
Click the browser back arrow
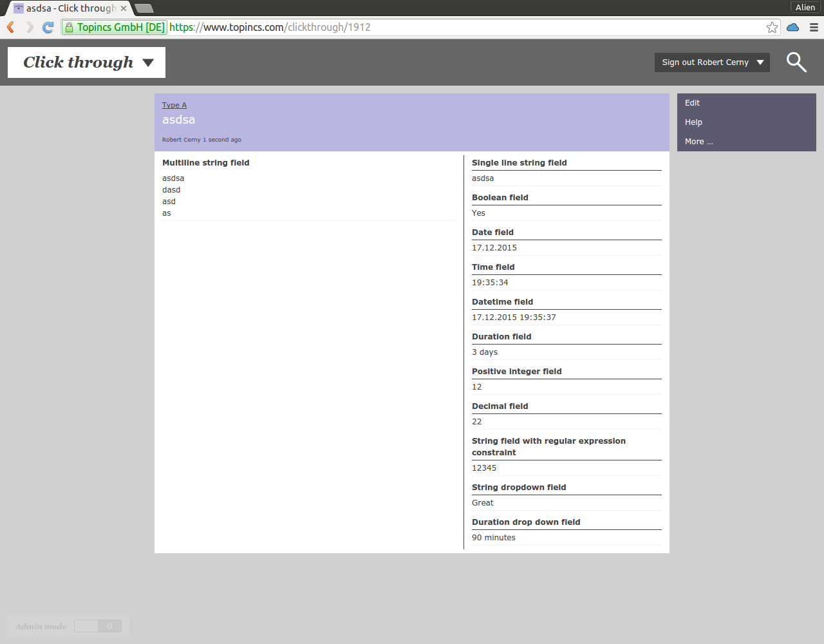coord(10,27)
